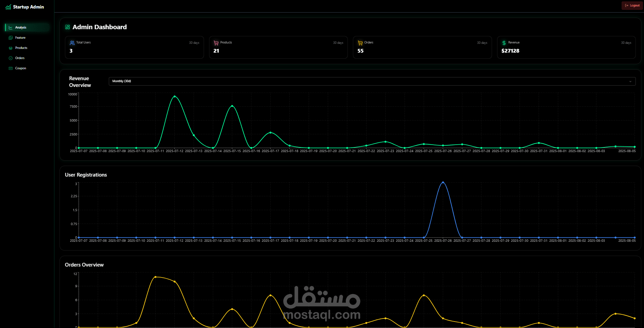Click the Total Users count 3
This screenshot has width=644, height=328.
[71, 51]
